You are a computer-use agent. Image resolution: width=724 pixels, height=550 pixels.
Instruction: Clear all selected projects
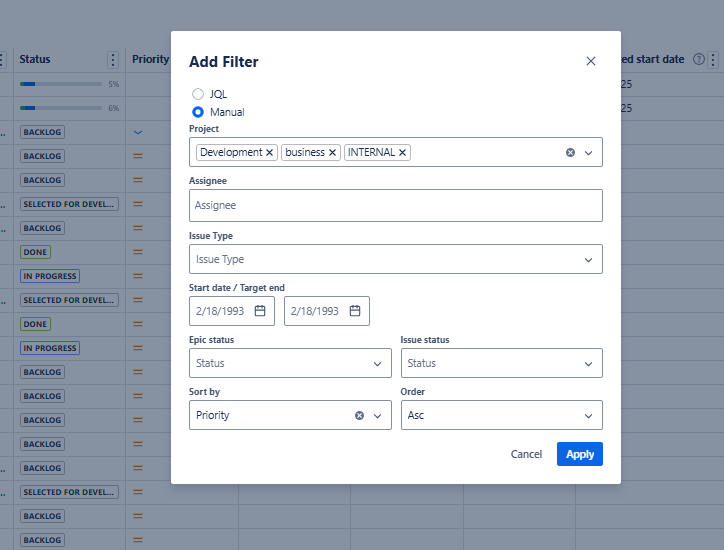point(571,153)
